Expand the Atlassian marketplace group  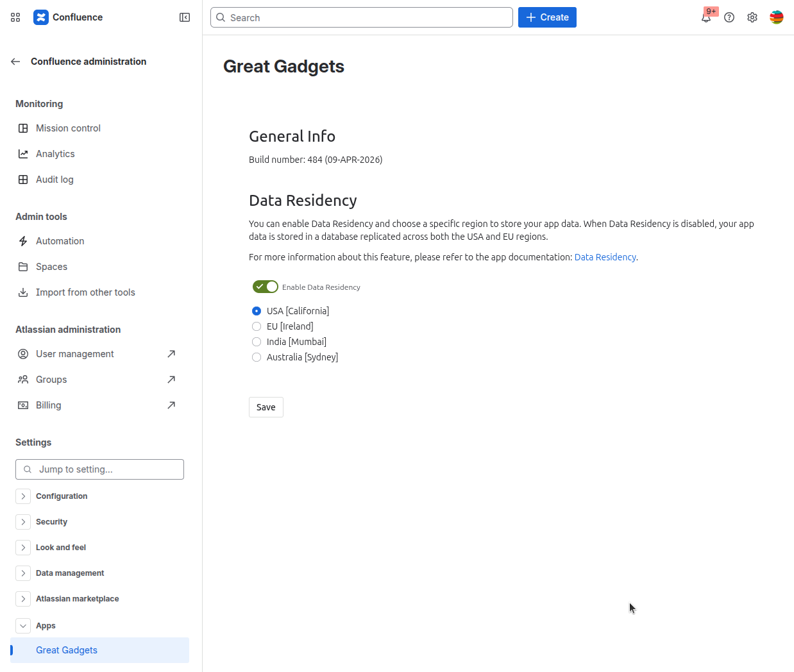tap(23, 599)
